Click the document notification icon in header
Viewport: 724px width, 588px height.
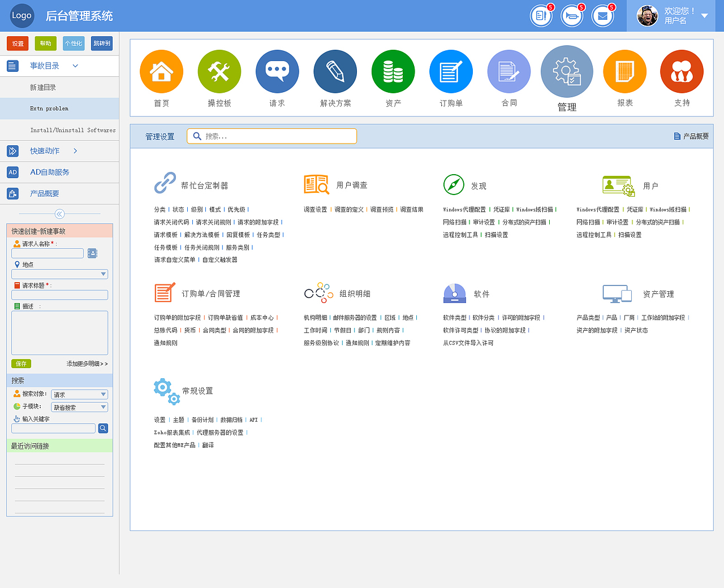(x=541, y=16)
